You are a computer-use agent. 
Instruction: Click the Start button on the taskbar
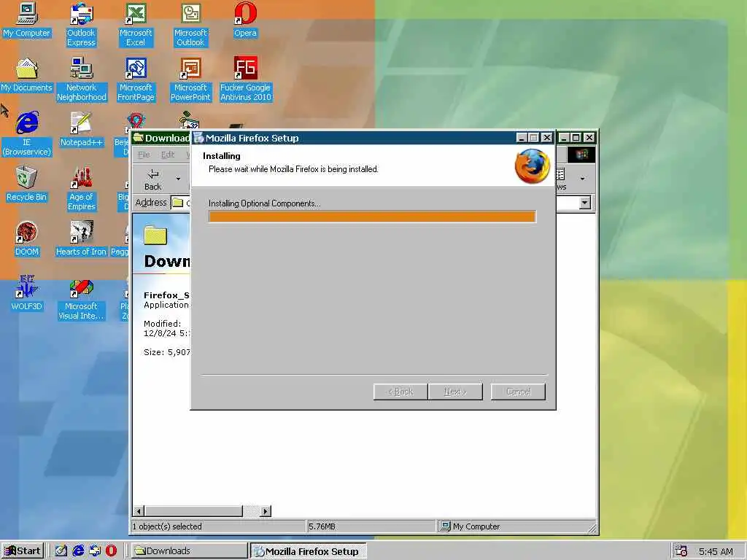(x=23, y=551)
